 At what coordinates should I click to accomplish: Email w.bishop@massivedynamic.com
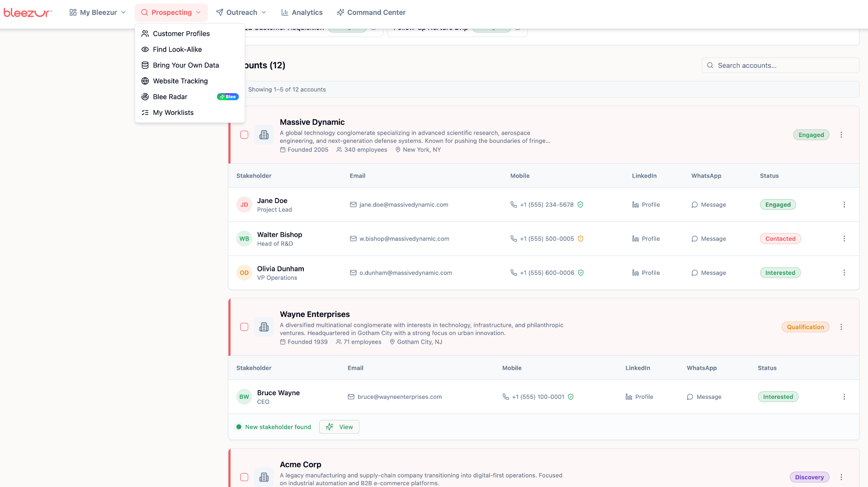(x=400, y=239)
